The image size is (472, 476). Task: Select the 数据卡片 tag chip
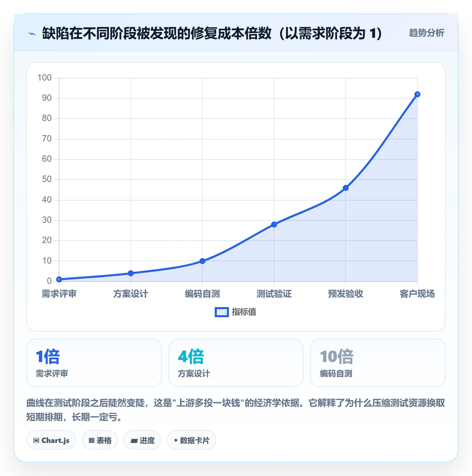[191, 440]
